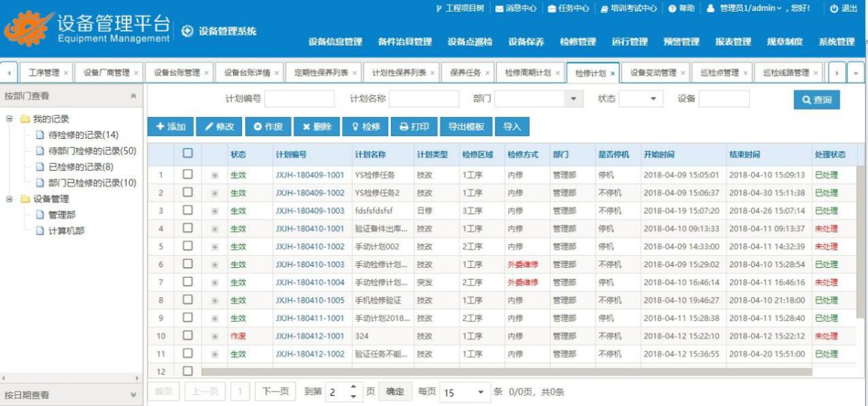Click the plus icon beside 设备管理系统

coord(187,31)
